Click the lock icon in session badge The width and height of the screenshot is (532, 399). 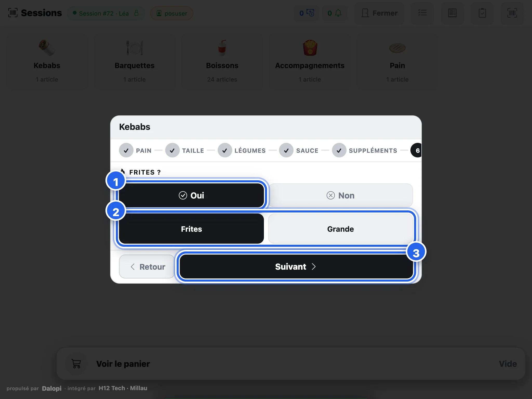136,13
